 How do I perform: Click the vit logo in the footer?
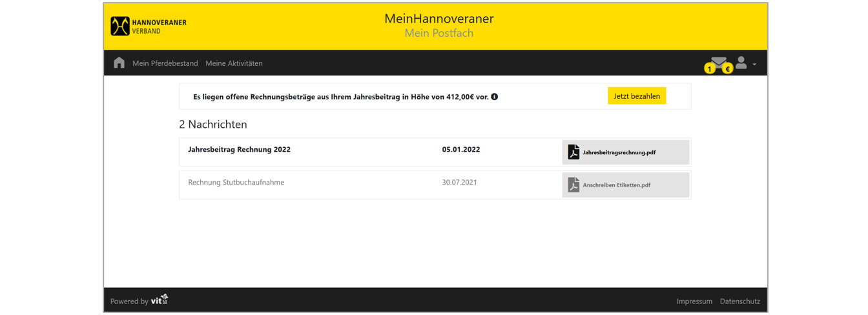point(160,300)
